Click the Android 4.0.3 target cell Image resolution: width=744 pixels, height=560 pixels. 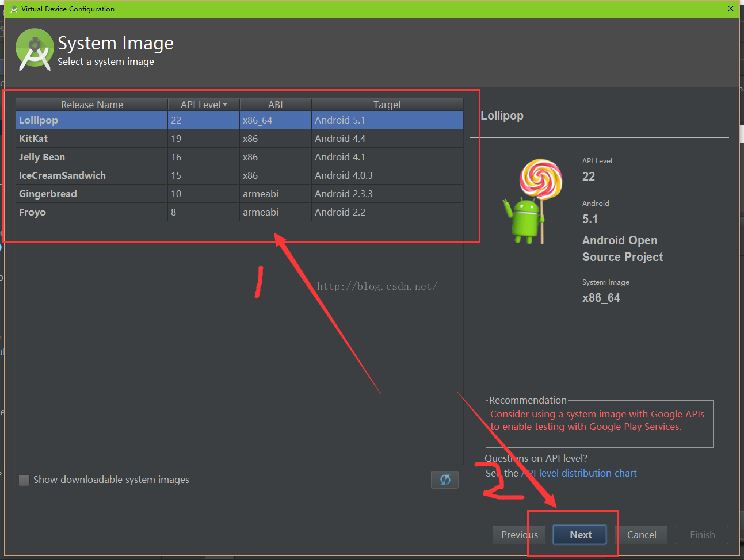387,175
